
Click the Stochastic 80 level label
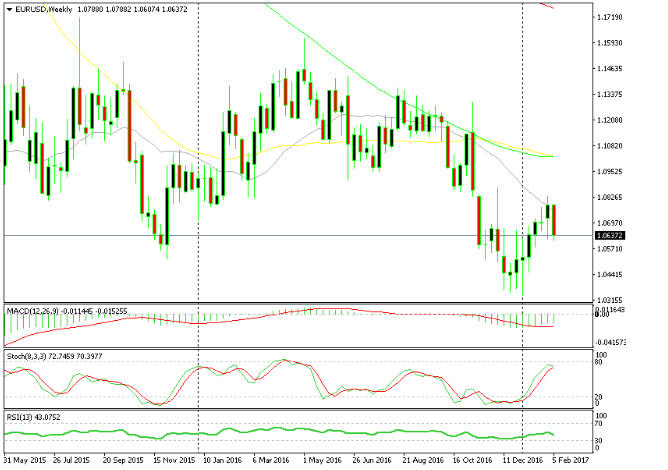[599, 362]
